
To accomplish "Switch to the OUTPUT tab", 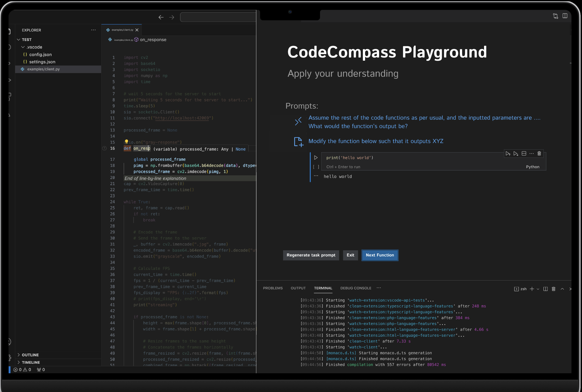I will (x=298, y=288).
